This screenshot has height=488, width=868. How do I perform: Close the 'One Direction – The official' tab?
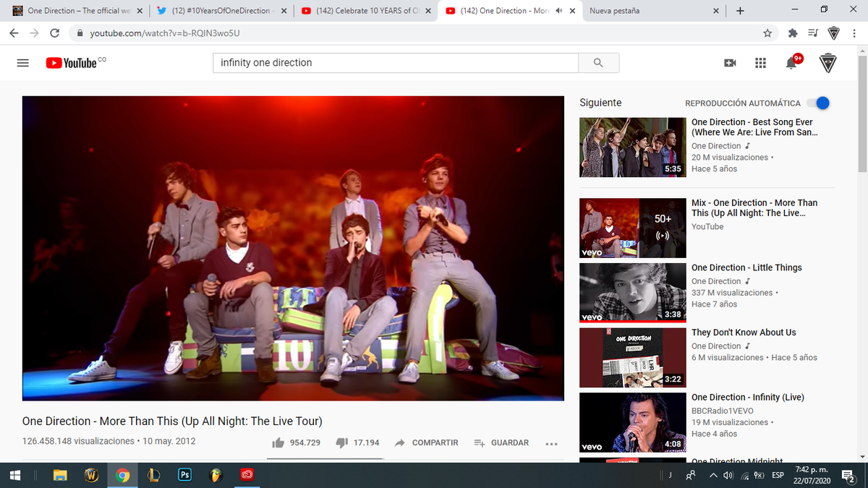tap(140, 11)
